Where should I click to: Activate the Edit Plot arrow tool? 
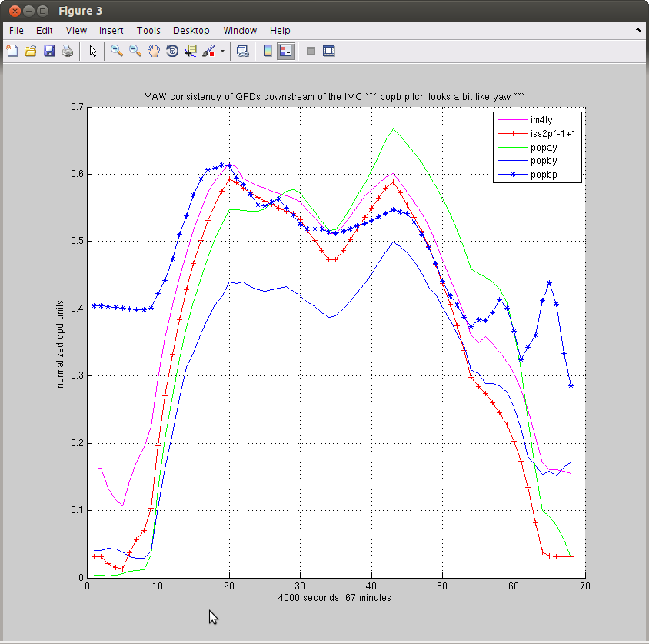(93, 51)
